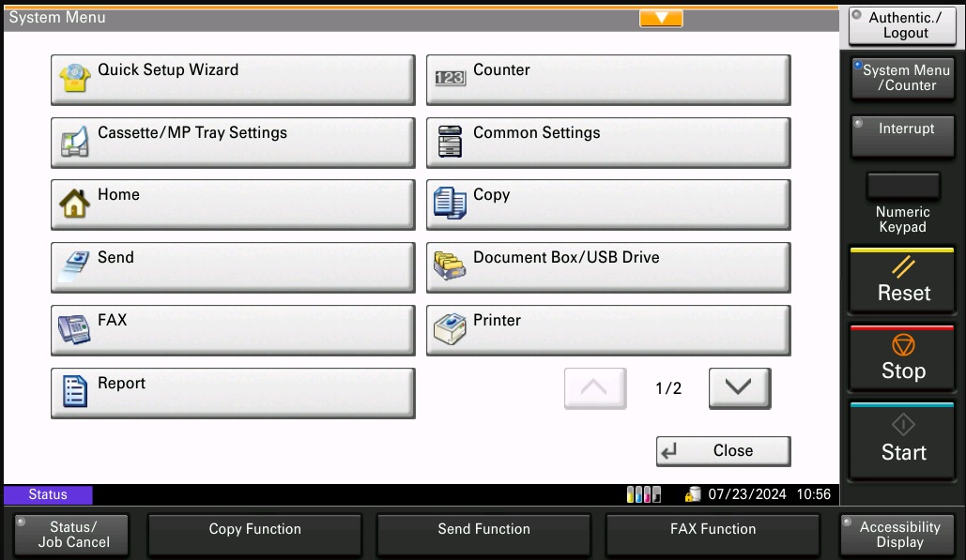Open the FAX settings entry
The height and width of the screenshot is (560, 966).
233,330
